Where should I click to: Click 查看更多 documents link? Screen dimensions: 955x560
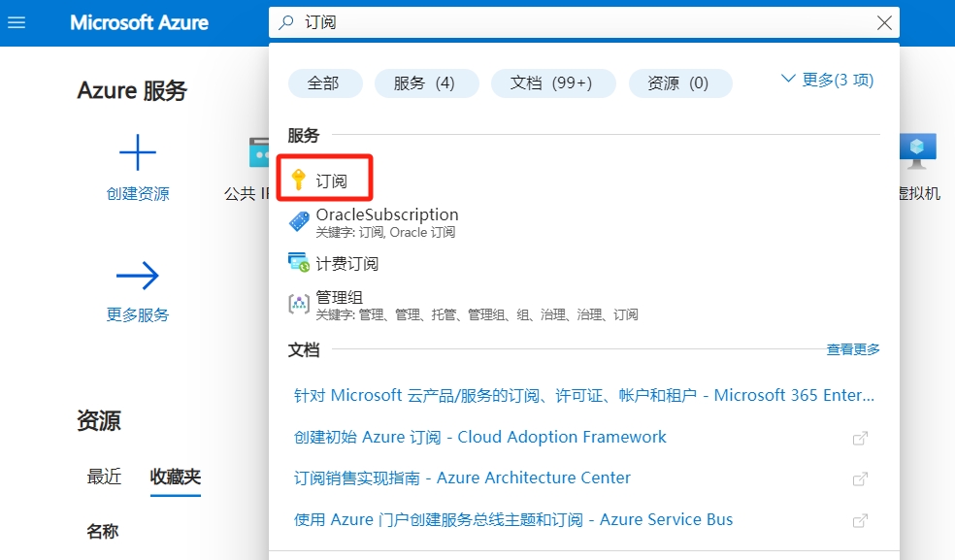click(x=852, y=349)
